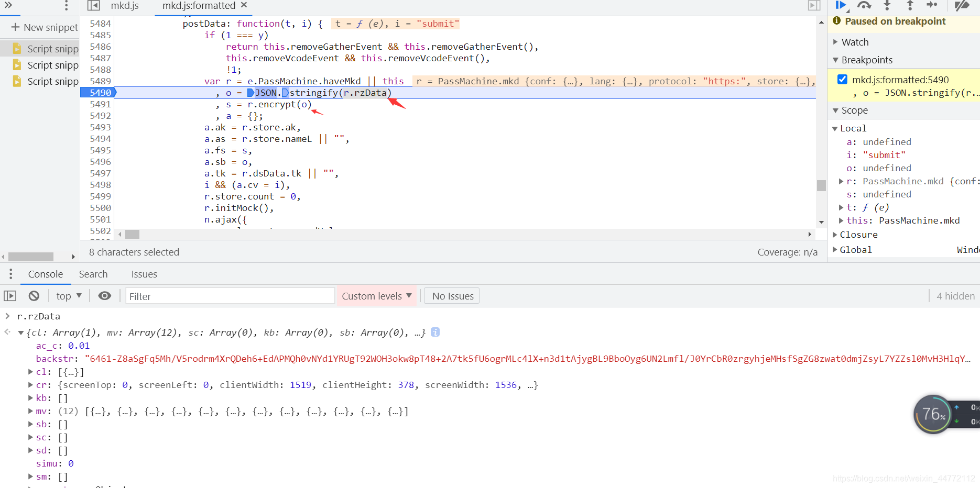This screenshot has height=488, width=980.
Task: Click the No Issues button
Action: 452,296
